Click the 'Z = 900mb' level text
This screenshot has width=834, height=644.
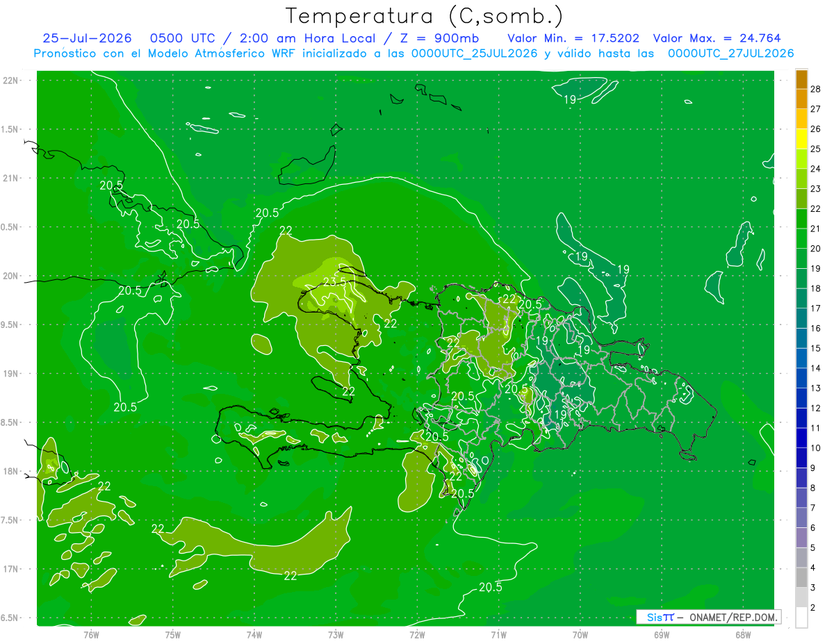click(x=440, y=38)
